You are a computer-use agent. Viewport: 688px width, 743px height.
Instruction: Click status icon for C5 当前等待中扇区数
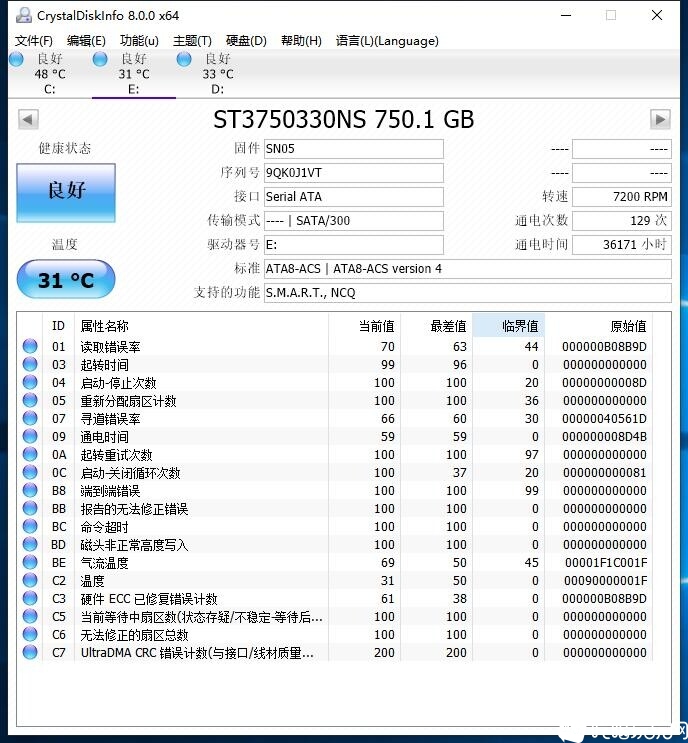30,616
